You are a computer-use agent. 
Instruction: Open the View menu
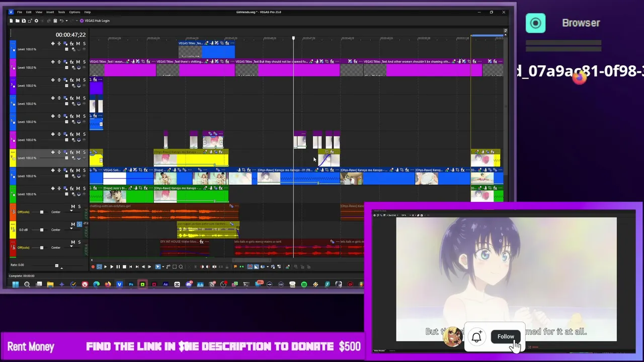[x=39, y=12]
